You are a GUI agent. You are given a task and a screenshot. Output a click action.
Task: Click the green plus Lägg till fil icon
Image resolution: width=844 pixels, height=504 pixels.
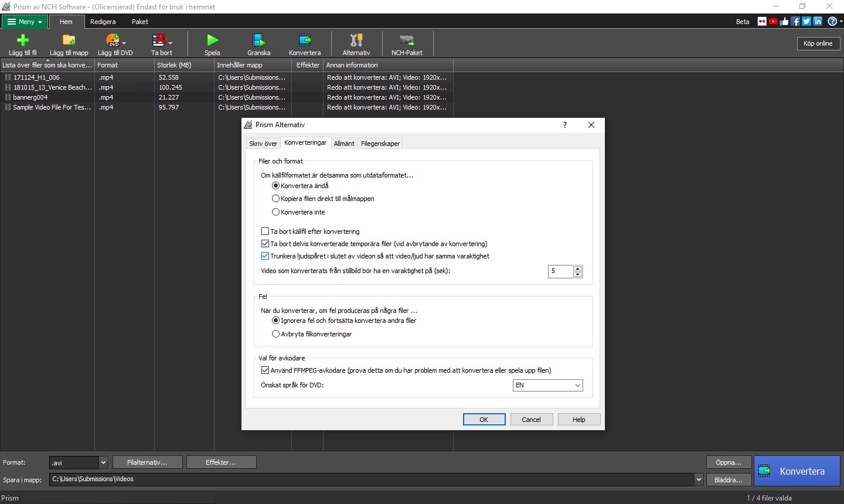(23, 40)
